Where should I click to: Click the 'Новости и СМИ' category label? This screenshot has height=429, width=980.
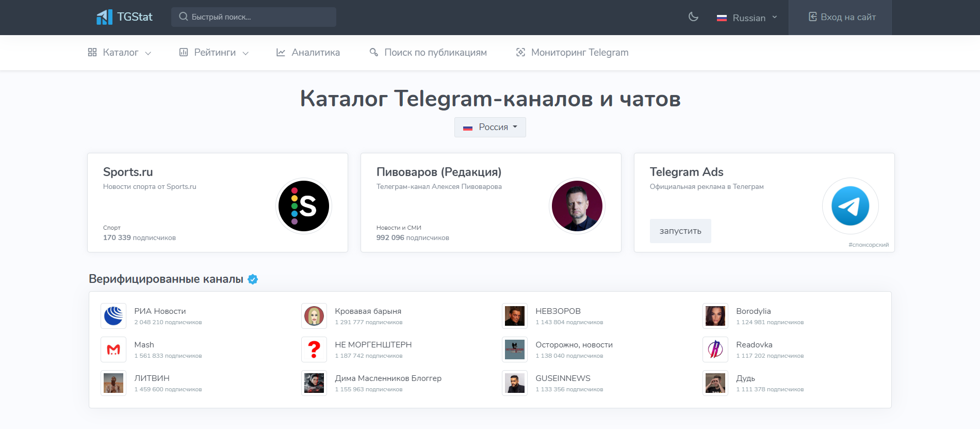(x=399, y=228)
